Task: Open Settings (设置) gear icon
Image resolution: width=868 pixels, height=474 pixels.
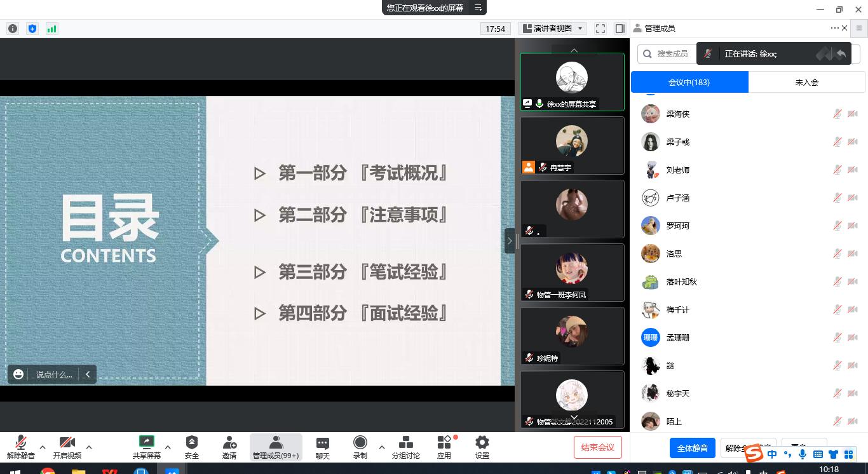Action: click(482, 443)
